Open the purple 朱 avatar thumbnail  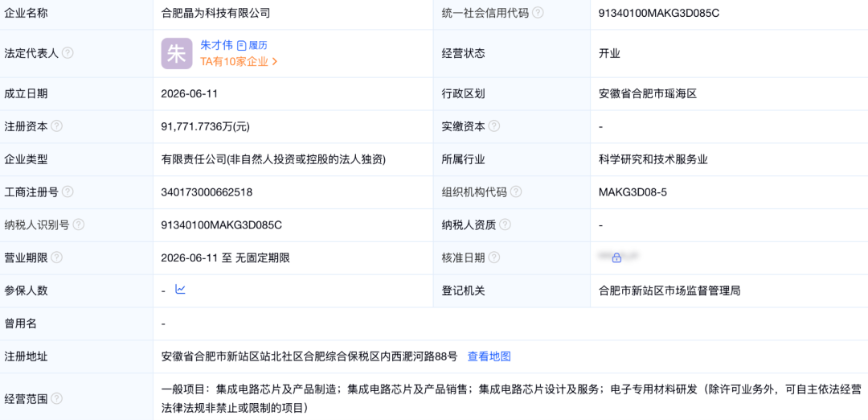coord(177,53)
